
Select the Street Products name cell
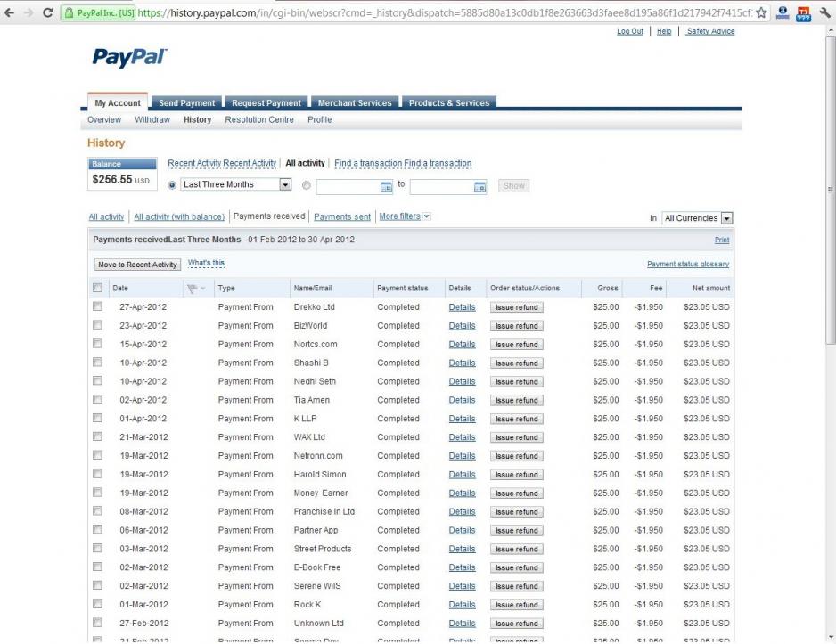point(323,549)
